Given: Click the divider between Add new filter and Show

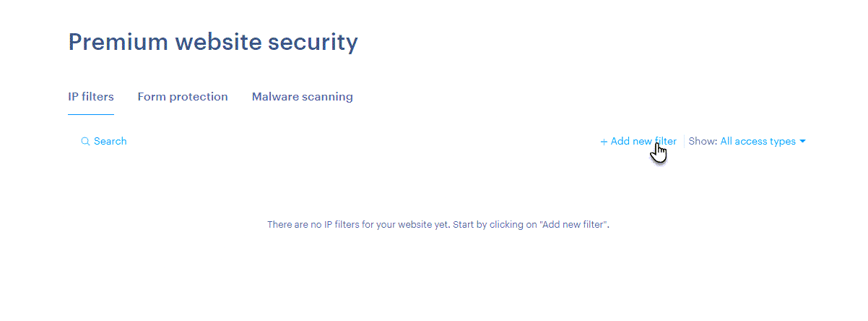Looking at the screenshot, I should coord(684,142).
